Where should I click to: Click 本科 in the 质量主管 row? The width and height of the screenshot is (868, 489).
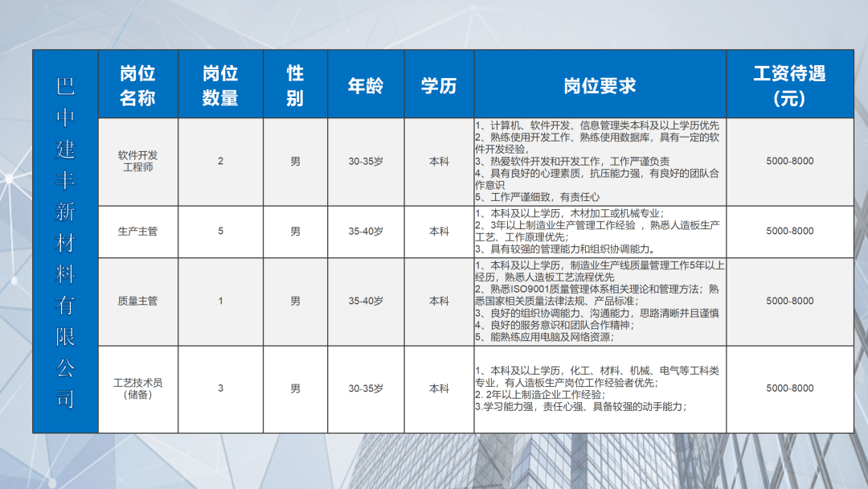439,301
